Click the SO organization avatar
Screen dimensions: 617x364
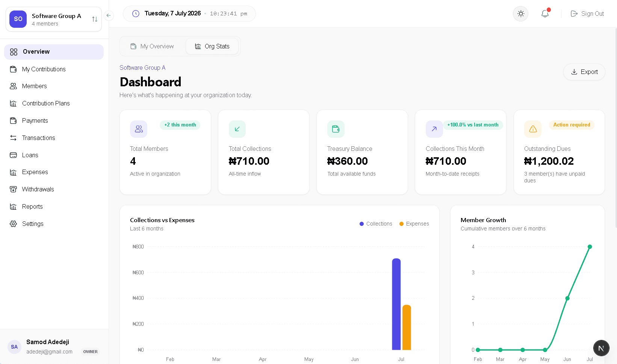click(x=18, y=19)
